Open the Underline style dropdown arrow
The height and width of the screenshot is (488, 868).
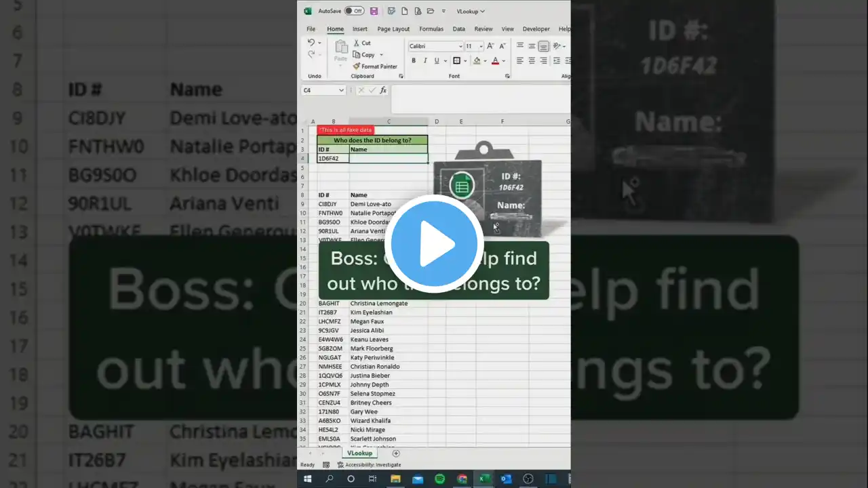coord(445,61)
